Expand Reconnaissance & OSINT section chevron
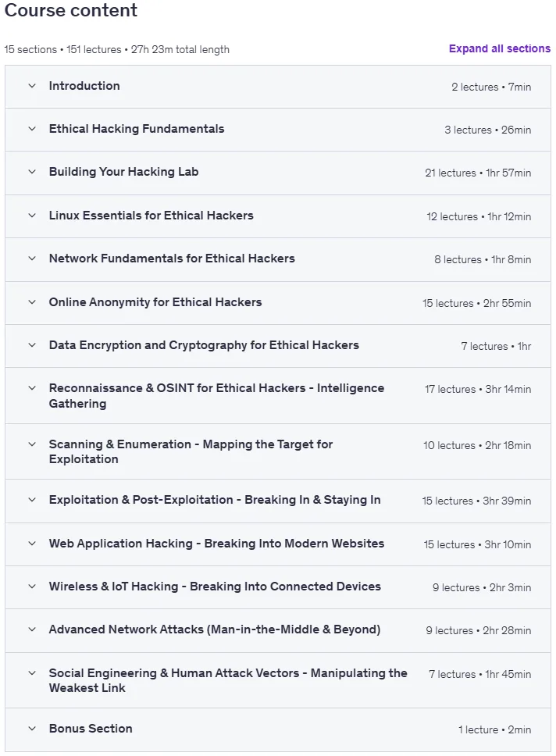 point(32,388)
